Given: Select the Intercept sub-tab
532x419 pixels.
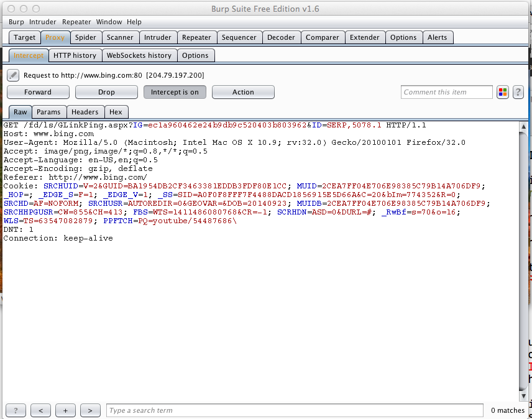Looking at the screenshot, I should [x=29, y=55].
